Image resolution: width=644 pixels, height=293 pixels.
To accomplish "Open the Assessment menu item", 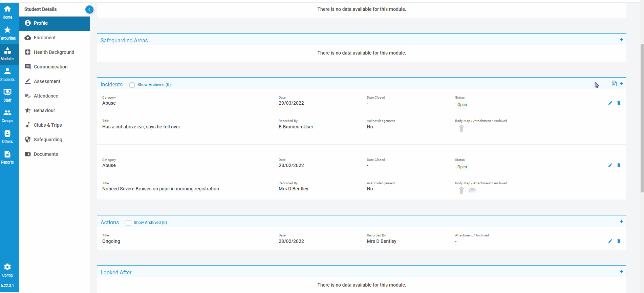I will [55, 81].
